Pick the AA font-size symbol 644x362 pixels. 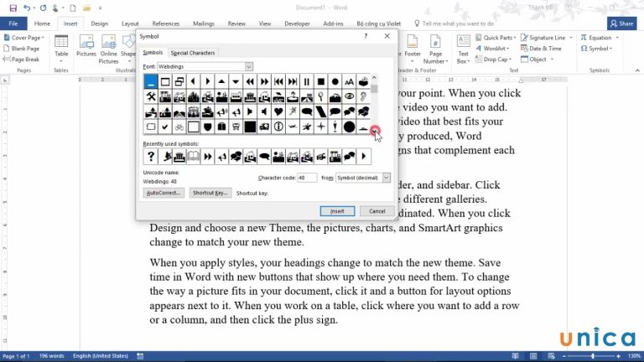tap(349, 81)
